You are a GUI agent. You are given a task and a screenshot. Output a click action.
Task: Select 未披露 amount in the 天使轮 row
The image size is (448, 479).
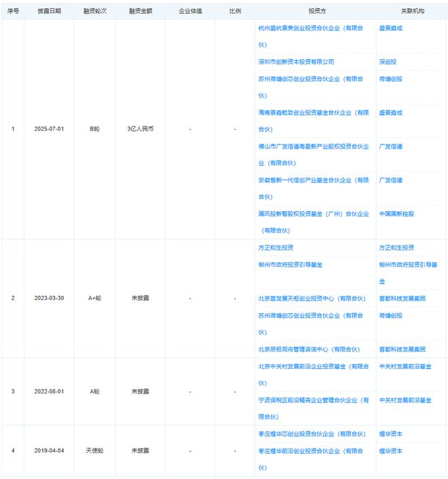coord(141,451)
